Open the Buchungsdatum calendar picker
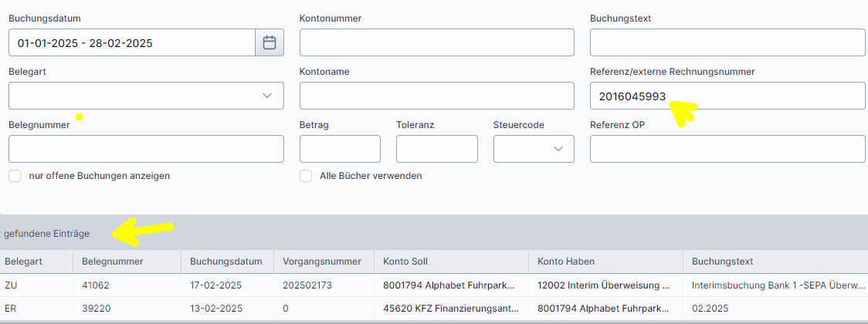Image resolution: width=868 pixels, height=324 pixels. tap(270, 43)
